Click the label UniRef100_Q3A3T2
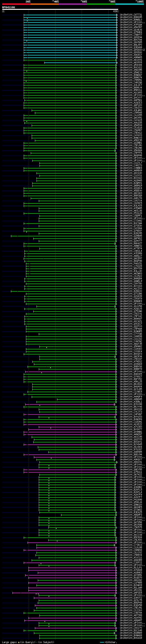The width and height of the screenshot is (146, 644). [x=131, y=598]
